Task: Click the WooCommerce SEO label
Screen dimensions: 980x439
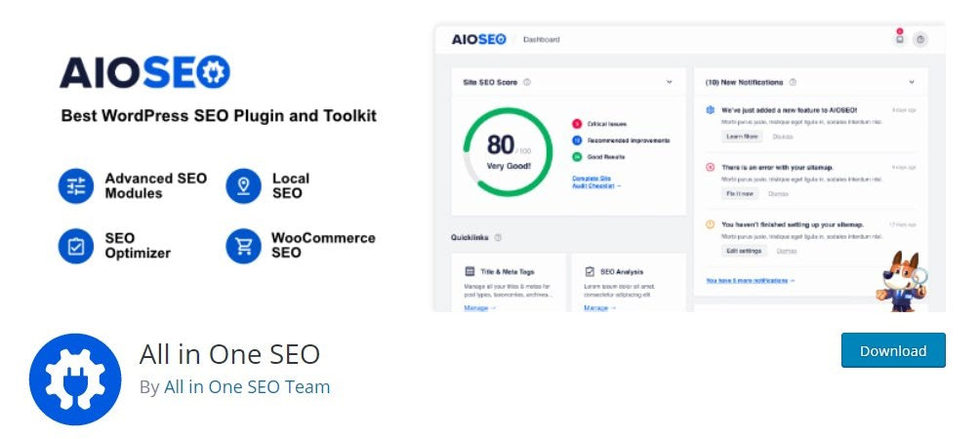Action: pos(323,246)
